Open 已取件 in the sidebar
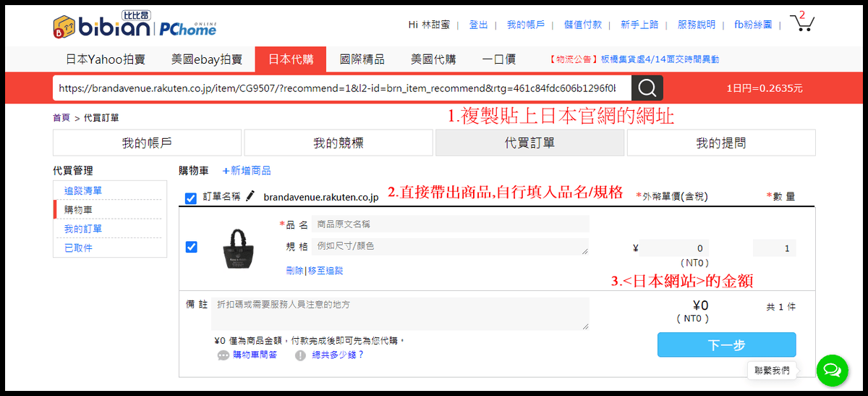 pos(78,248)
